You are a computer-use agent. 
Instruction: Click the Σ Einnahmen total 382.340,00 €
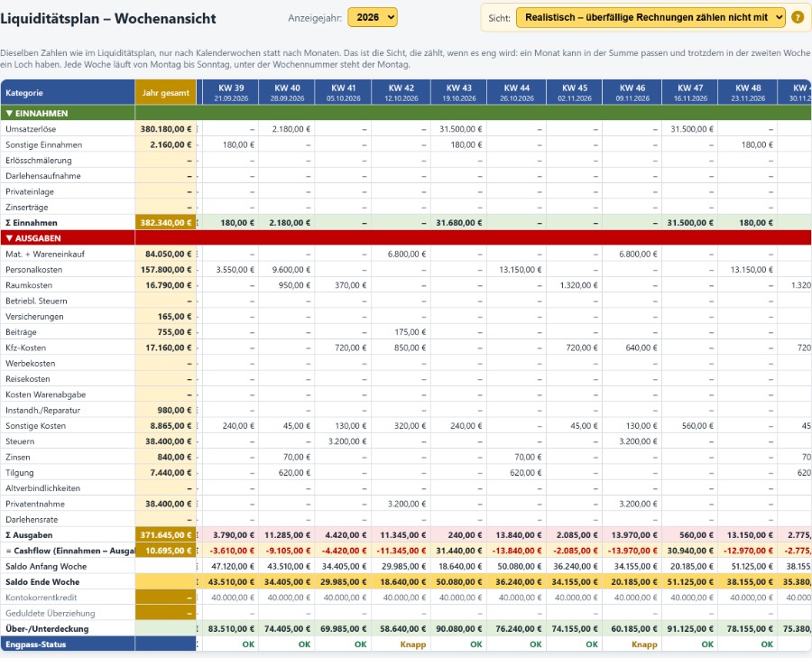tap(166, 223)
